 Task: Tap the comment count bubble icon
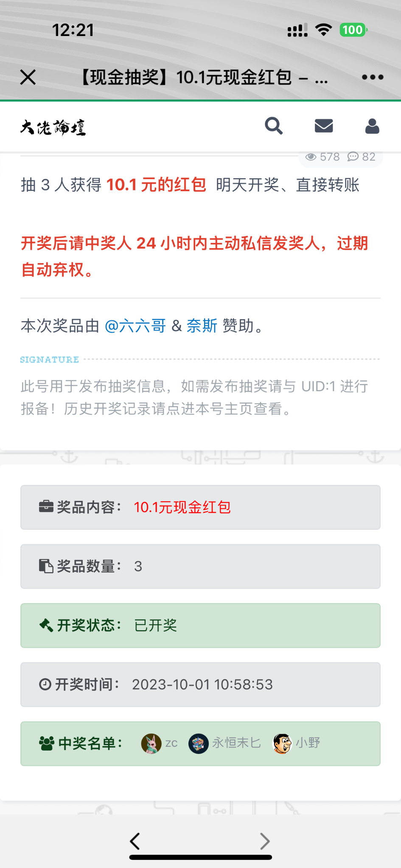click(353, 157)
